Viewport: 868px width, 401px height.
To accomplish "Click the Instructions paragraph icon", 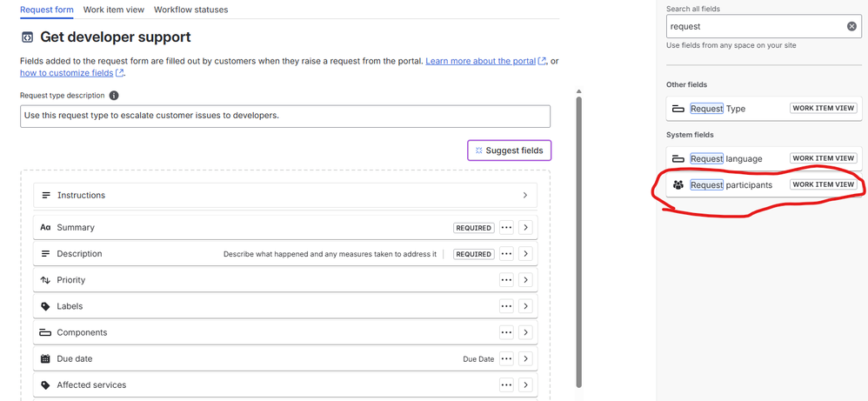I will 46,196.
